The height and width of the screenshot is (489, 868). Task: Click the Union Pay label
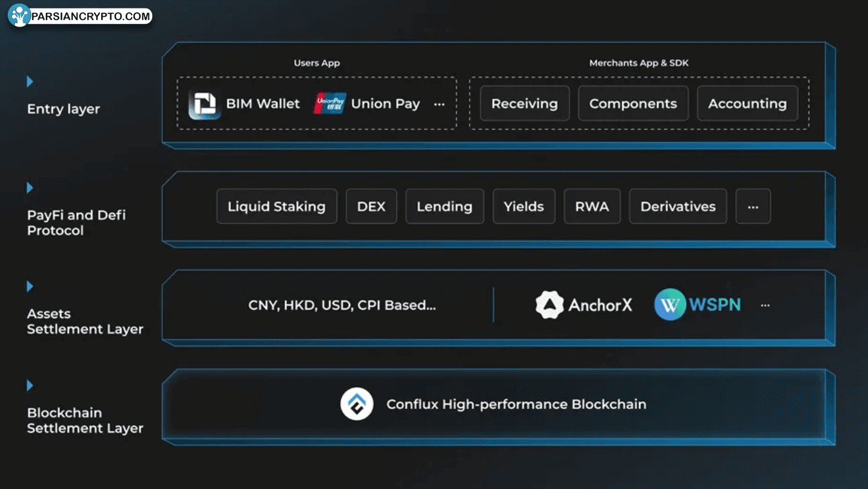[385, 103]
